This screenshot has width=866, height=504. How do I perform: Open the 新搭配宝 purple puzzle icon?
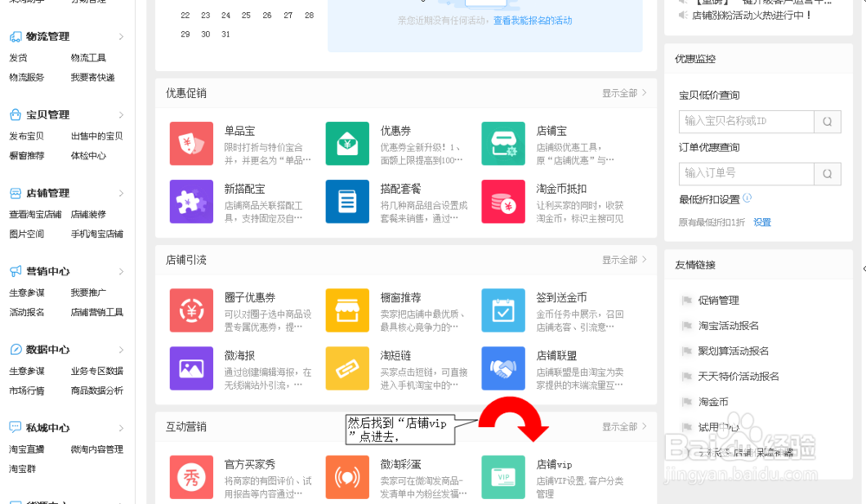(191, 202)
